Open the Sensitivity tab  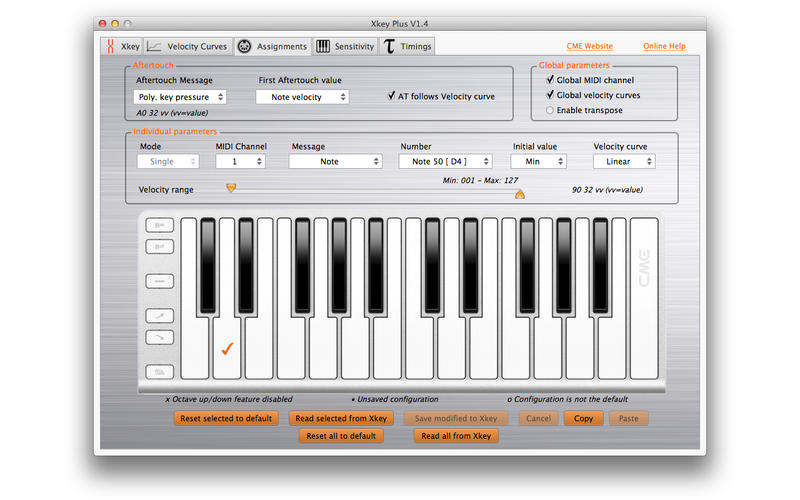click(345, 46)
